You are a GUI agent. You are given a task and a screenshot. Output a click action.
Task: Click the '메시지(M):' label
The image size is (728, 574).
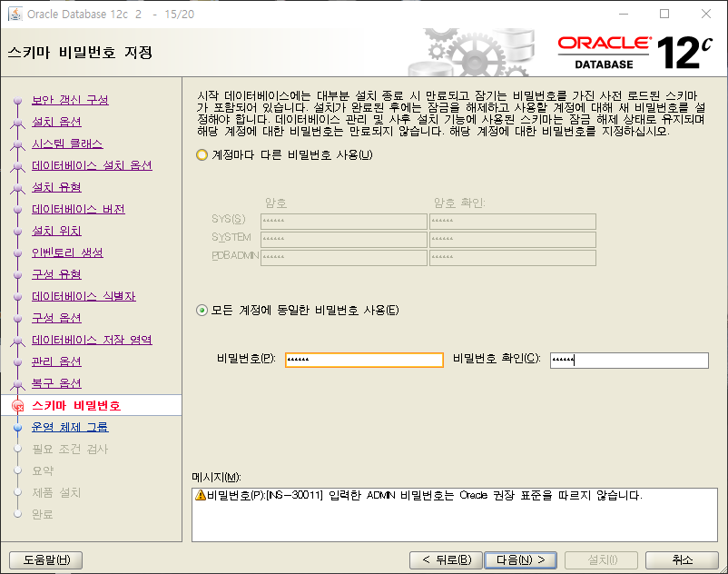tap(216, 478)
